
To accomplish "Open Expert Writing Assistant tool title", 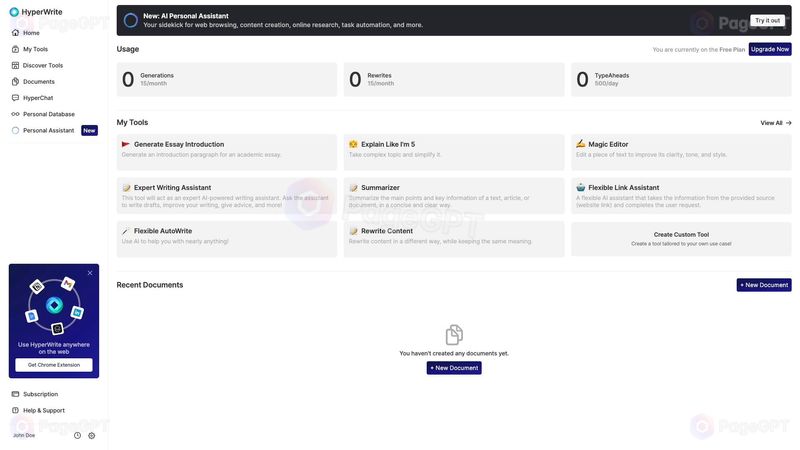I will click(x=172, y=188).
